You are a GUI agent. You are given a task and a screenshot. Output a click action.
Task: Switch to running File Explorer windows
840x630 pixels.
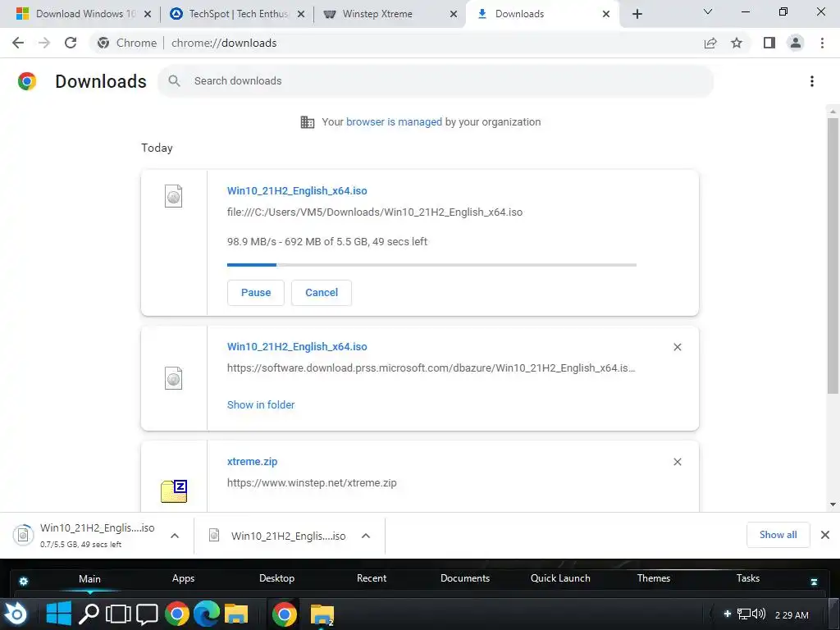tap(322, 614)
